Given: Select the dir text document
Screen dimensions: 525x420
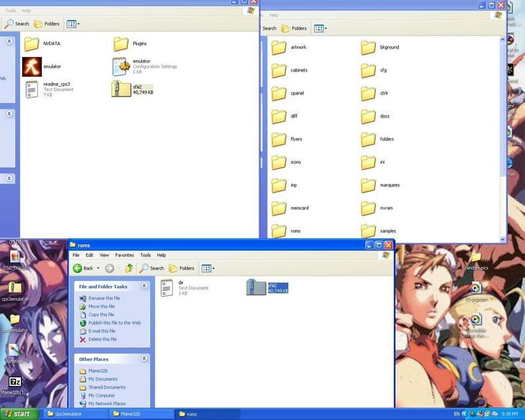Looking at the screenshot, I should [167, 287].
